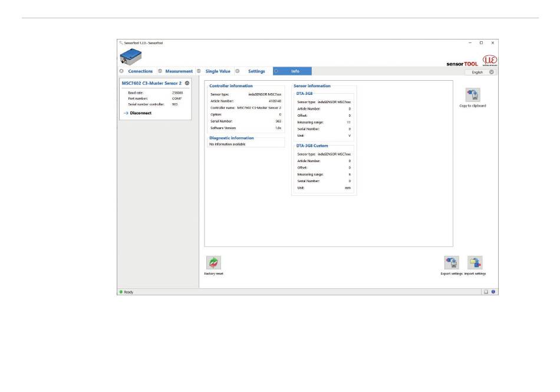Click the 'No information available' text
The width and height of the screenshot is (560, 392).
[227, 144]
